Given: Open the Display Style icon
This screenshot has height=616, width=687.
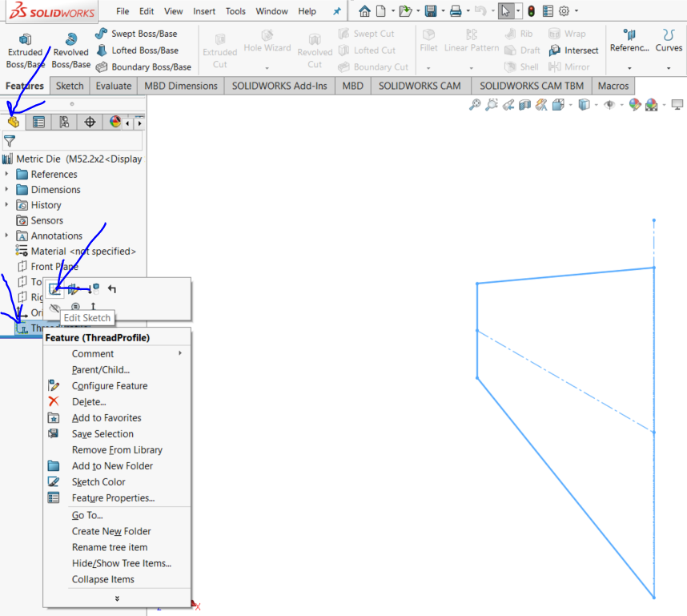Looking at the screenshot, I should click(584, 105).
